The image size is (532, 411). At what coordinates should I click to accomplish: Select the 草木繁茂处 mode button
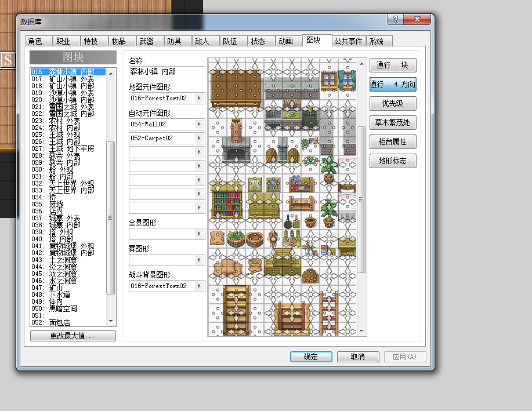pos(393,122)
